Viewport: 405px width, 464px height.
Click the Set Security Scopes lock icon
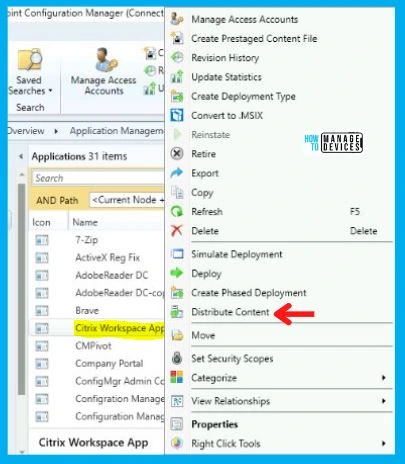pyautogui.click(x=177, y=358)
